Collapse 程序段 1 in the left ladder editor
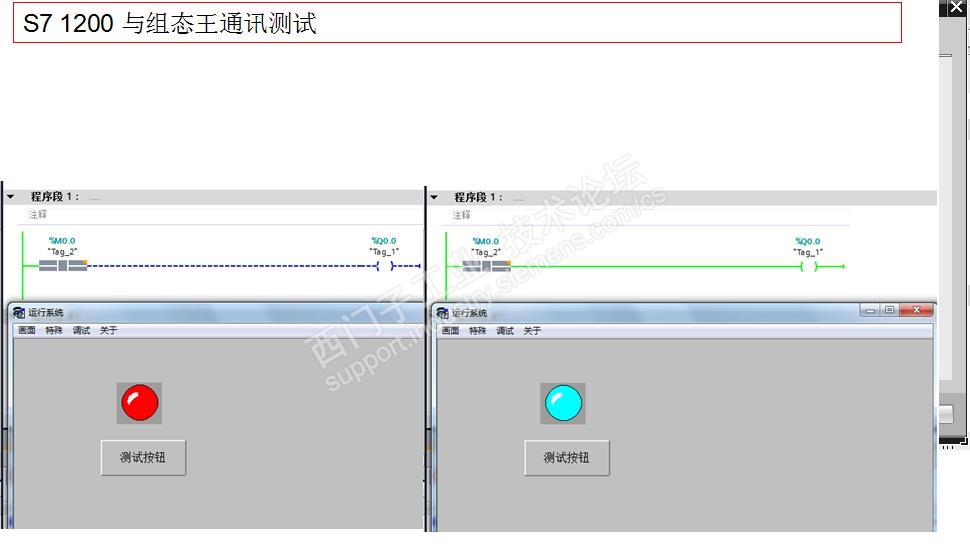Screen dimensions: 970x545 pos(11,197)
